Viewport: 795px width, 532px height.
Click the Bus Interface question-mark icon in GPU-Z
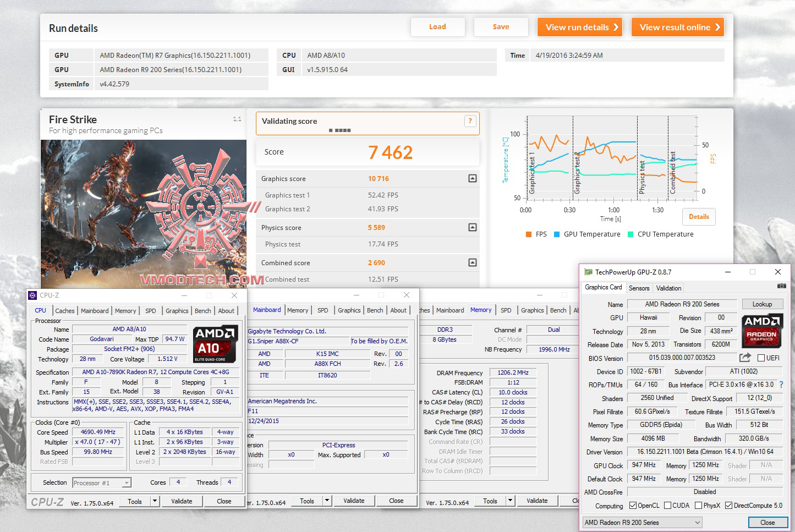click(x=781, y=385)
